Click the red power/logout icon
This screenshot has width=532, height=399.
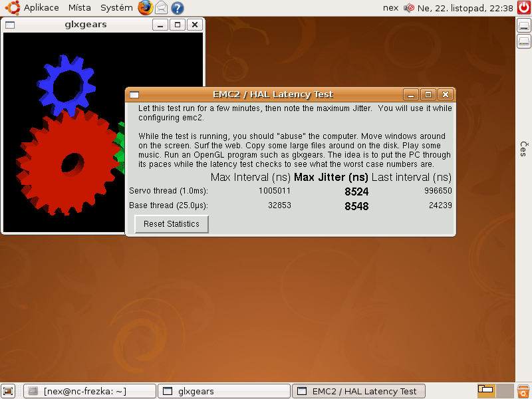[x=524, y=8]
